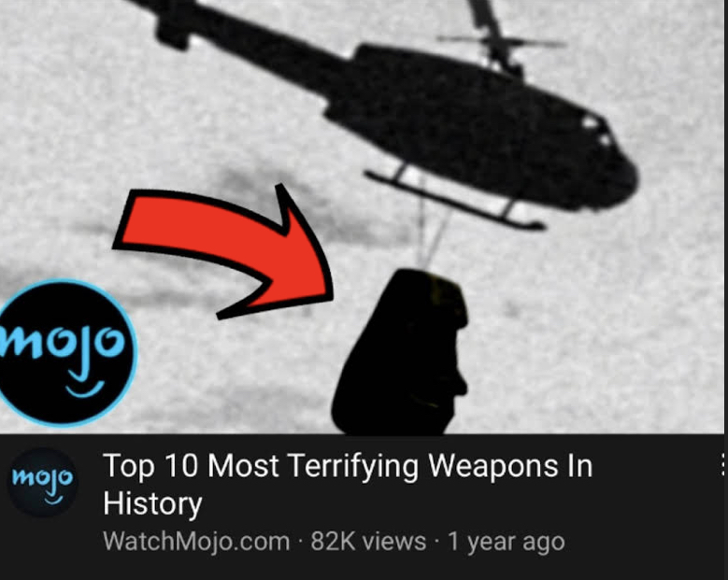Click the WatchMojo.com channel name
728x580 pixels.
point(196,542)
